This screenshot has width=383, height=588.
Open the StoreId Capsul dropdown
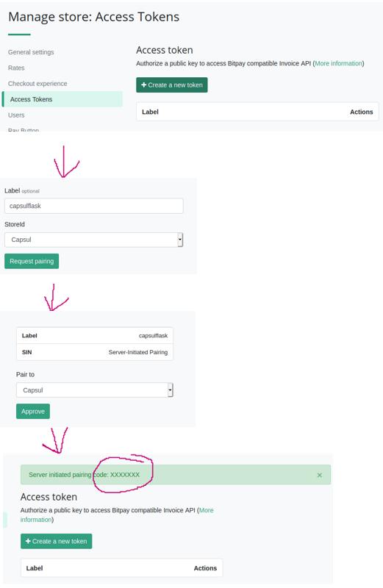tap(94, 240)
